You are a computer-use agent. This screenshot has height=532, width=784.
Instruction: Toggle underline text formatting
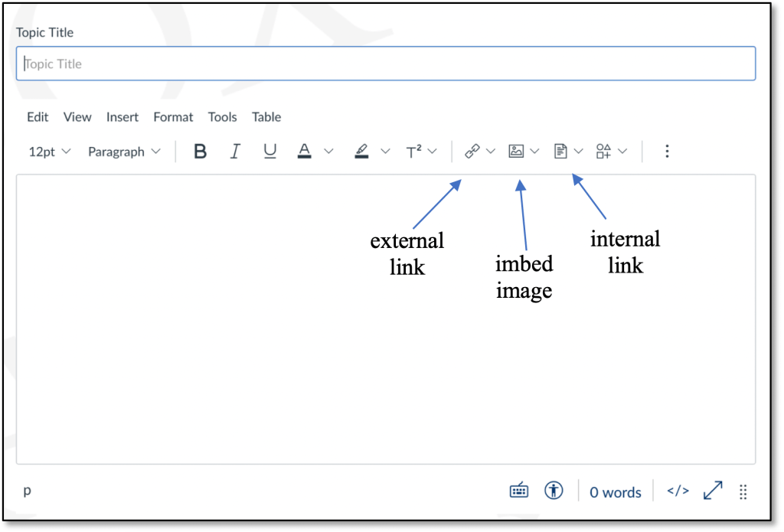(x=269, y=152)
